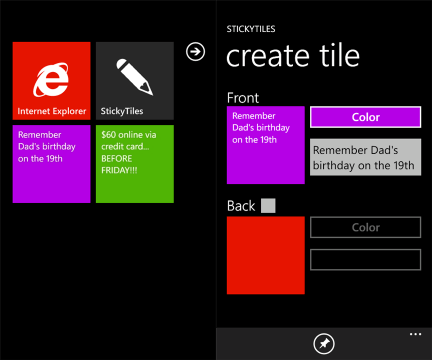Click the 'create tile' page title
The width and height of the screenshot is (432, 360).
[x=293, y=56]
